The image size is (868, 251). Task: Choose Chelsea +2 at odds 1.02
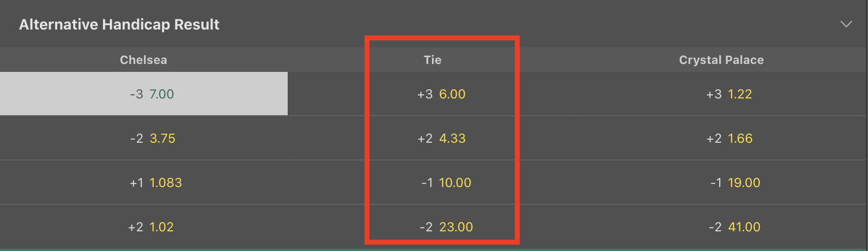coord(144,227)
